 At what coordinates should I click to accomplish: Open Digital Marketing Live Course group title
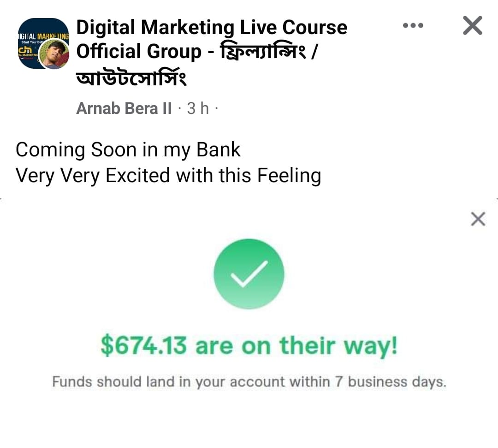click(212, 27)
